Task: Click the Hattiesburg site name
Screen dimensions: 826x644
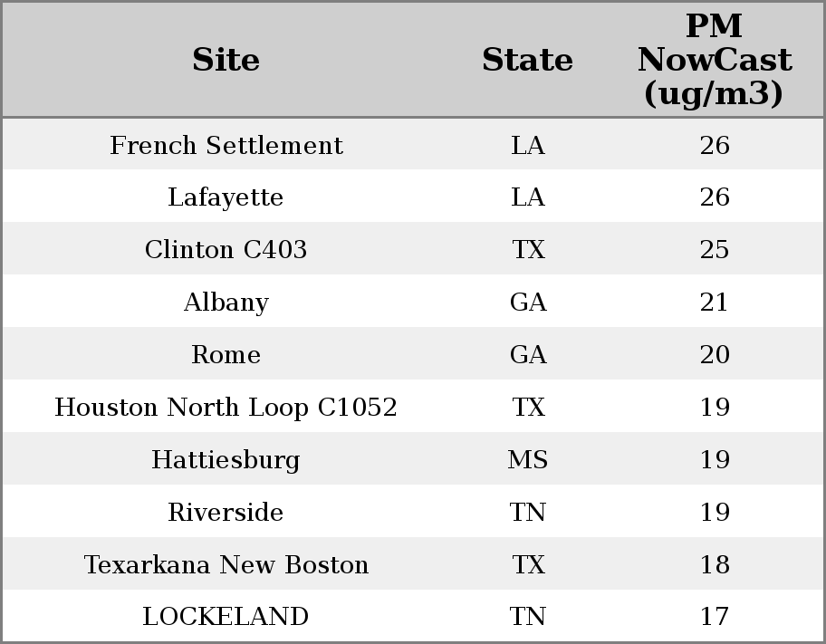Action: tap(226, 460)
